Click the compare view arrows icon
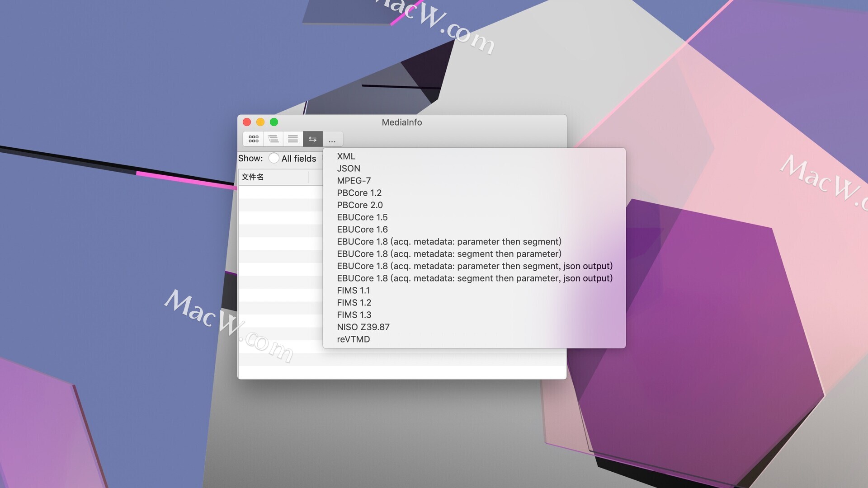Viewport: 868px width, 488px height. (313, 139)
